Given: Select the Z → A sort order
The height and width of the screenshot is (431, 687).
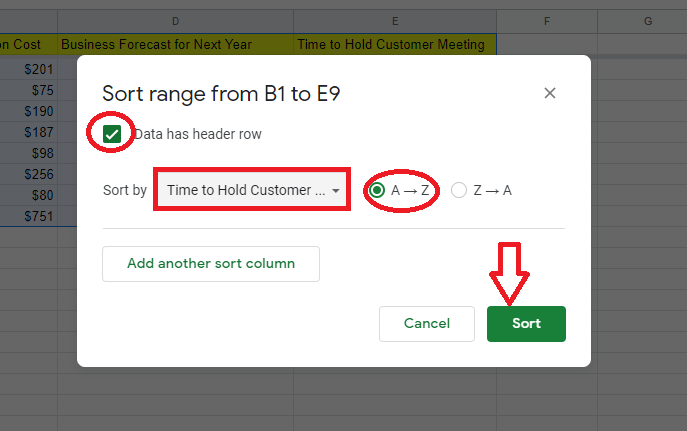Looking at the screenshot, I should (x=459, y=190).
